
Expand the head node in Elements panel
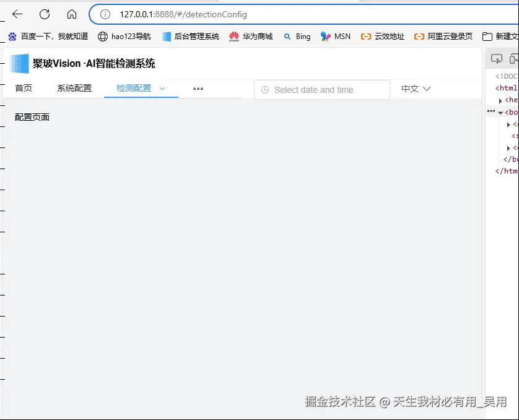point(500,100)
